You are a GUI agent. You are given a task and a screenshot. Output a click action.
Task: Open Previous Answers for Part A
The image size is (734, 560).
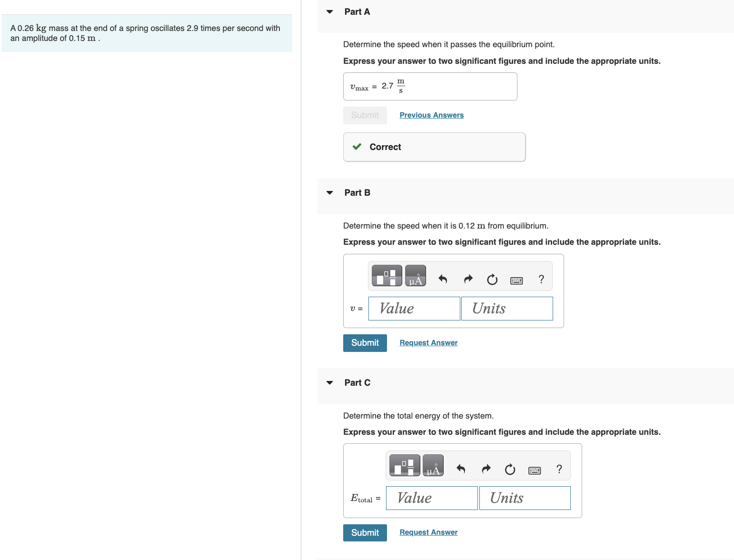(x=431, y=115)
